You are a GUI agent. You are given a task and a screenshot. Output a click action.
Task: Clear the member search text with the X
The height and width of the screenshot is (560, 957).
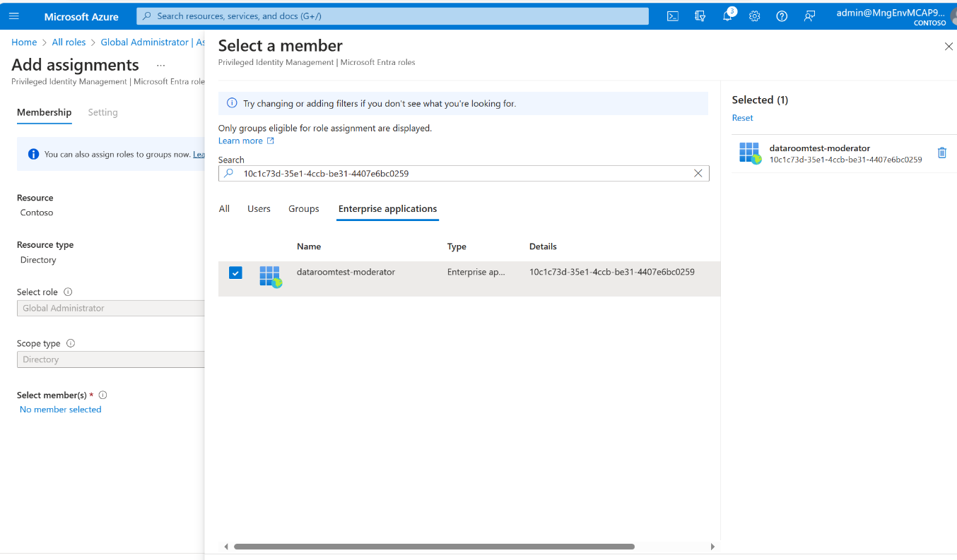(x=698, y=173)
